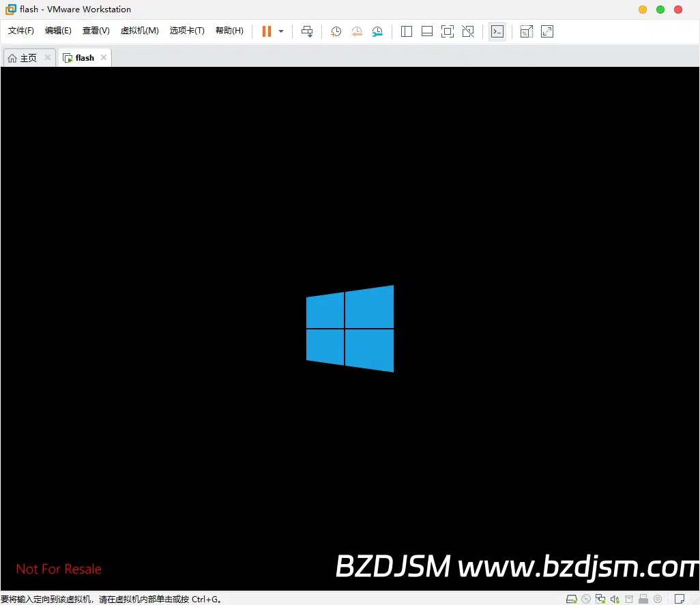The height and width of the screenshot is (605, 700).
Task: Open the 帮助(H) menu
Action: tap(229, 31)
